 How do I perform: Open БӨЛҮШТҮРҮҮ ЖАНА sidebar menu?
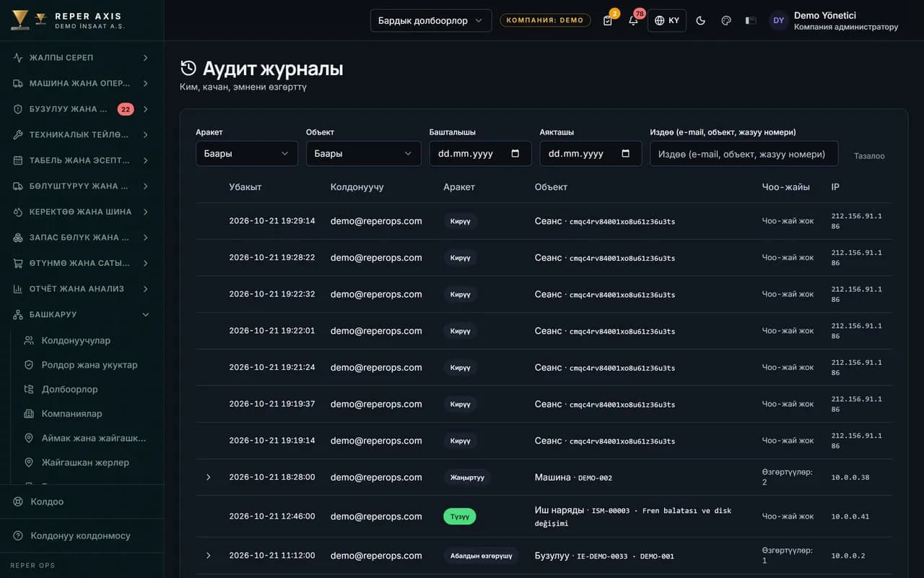tap(82, 186)
